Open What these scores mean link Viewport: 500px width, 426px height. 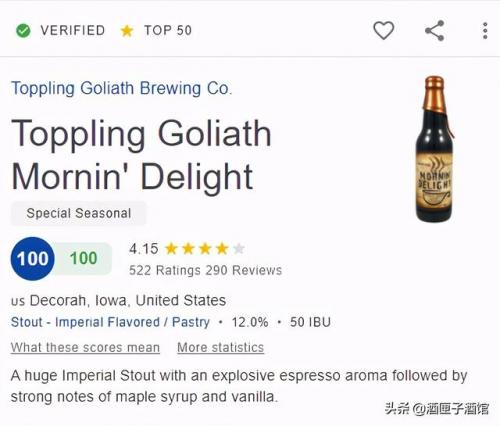(x=85, y=347)
